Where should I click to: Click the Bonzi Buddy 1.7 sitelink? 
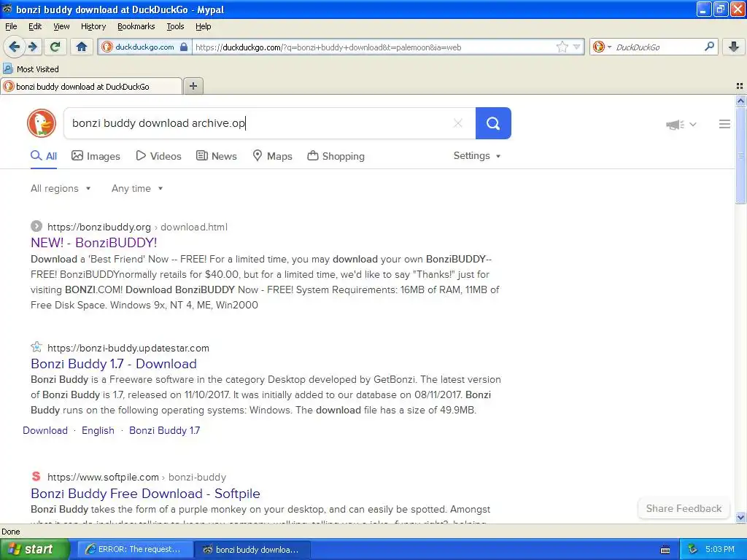click(164, 430)
